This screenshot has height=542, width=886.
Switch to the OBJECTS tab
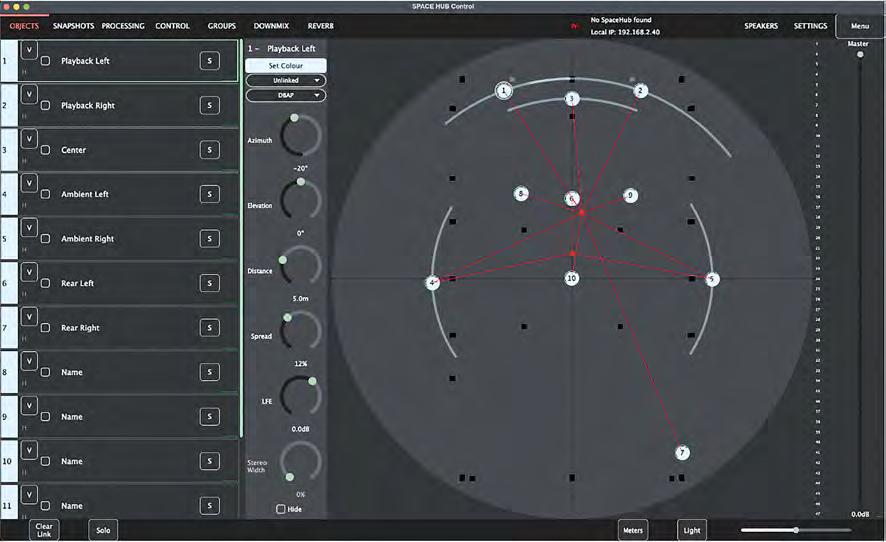point(24,26)
